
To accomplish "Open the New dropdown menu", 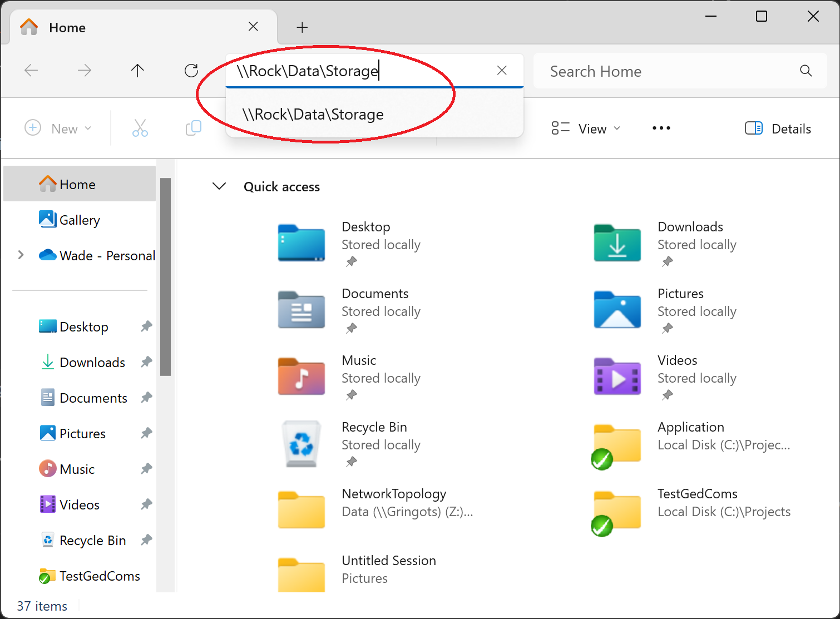I will (58, 128).
